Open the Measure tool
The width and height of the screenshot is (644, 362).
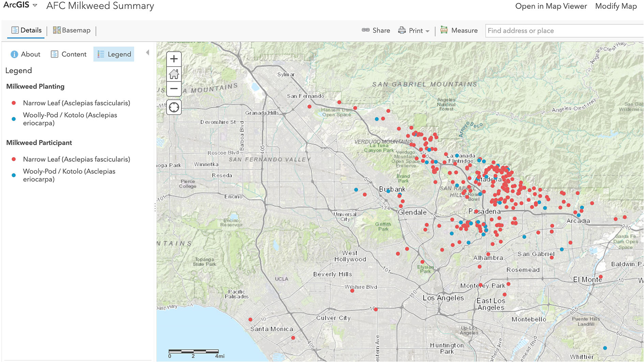click(459, 31)
